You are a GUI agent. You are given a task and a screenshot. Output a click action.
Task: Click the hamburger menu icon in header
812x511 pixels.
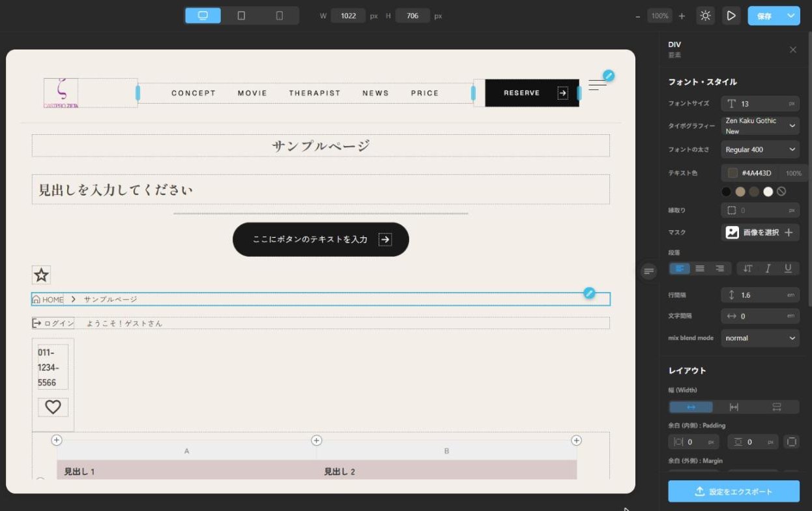(x=598, y=85)
